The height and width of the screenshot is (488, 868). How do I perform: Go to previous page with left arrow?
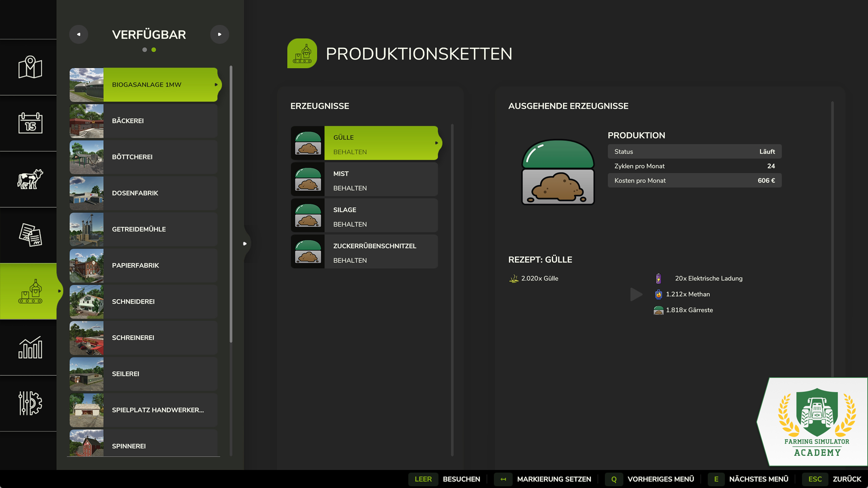tap(79, 34)
